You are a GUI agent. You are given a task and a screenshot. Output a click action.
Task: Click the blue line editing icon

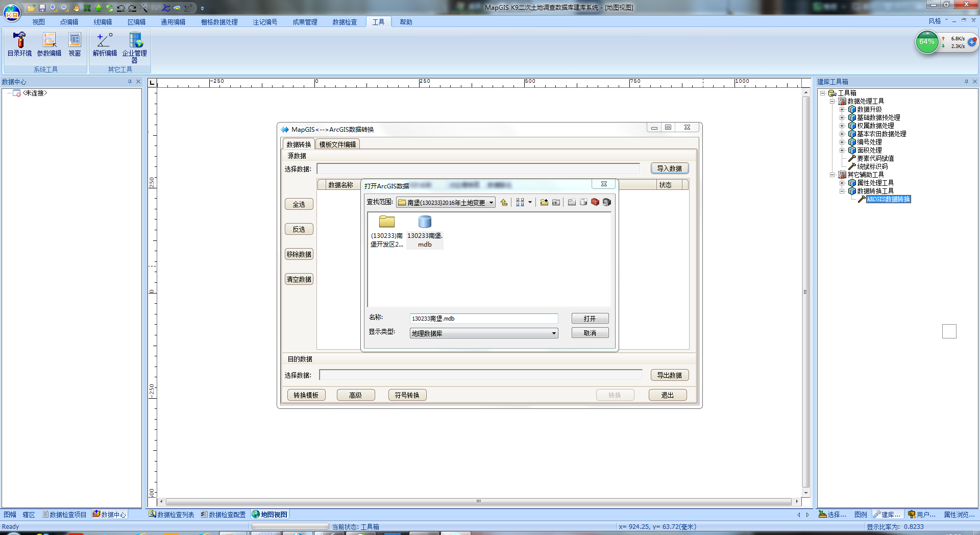[x=166, y=8]
